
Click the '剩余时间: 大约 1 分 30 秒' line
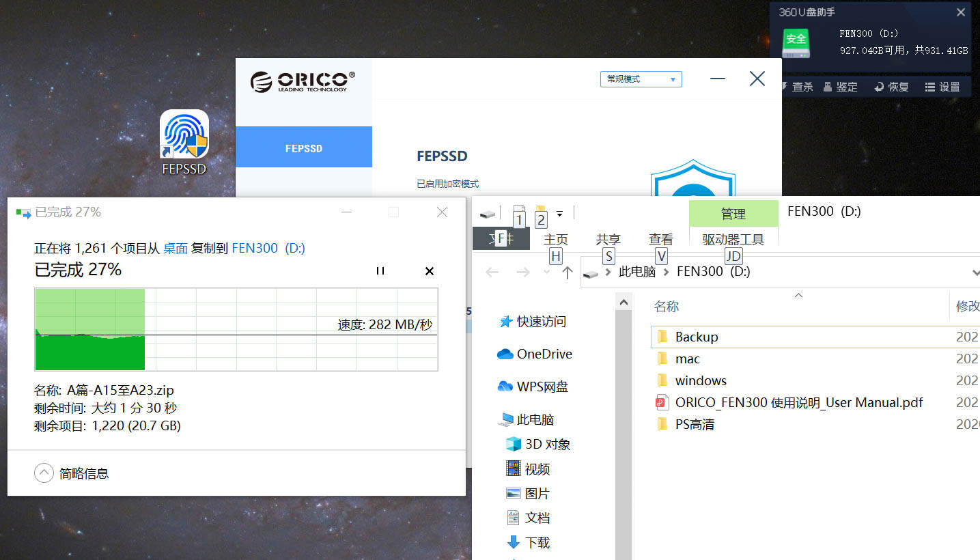pyautogui.click(x=106, y=408)
